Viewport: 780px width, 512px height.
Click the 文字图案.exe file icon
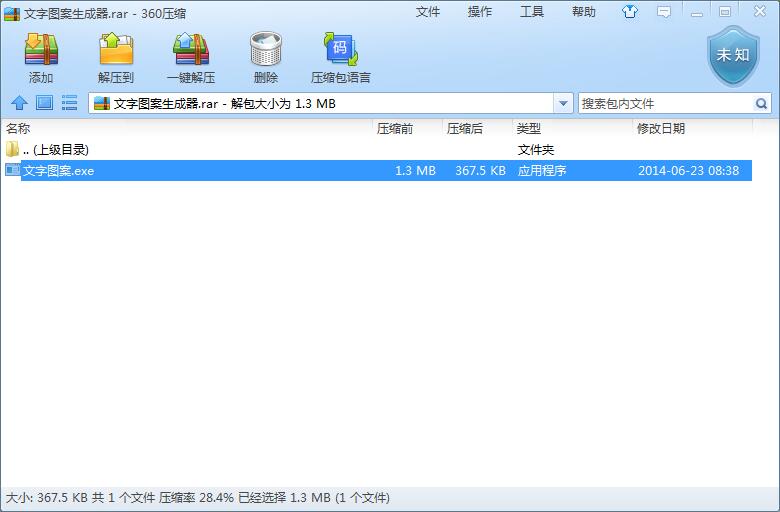pos(12,170)
